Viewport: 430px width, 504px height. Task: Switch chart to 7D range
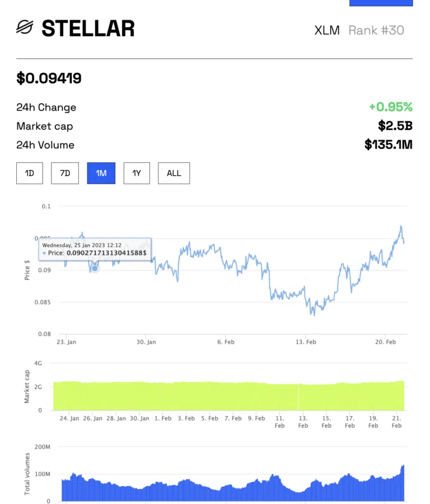point(65,173)
